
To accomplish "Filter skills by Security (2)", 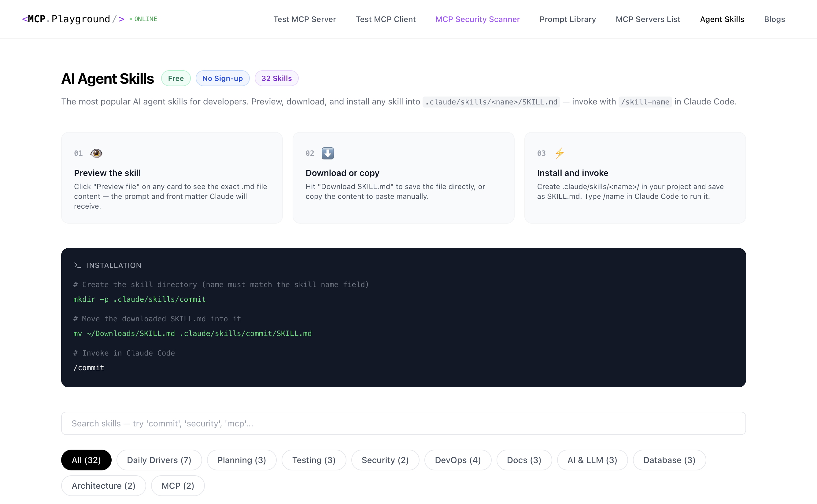I will [385, 460].
